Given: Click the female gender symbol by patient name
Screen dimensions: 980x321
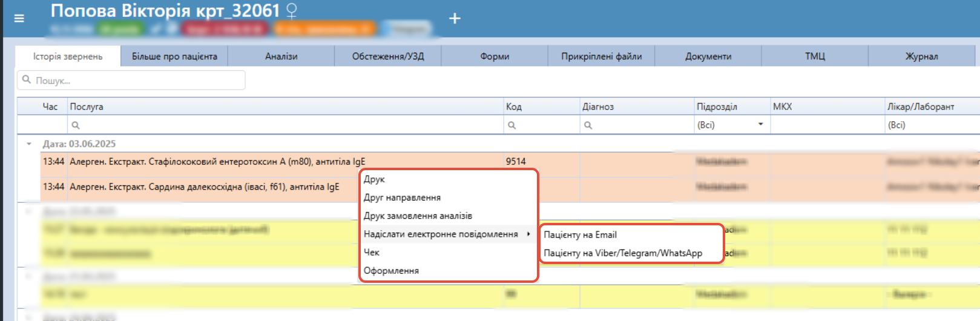Looking at the screenshot, I should 292,11.
